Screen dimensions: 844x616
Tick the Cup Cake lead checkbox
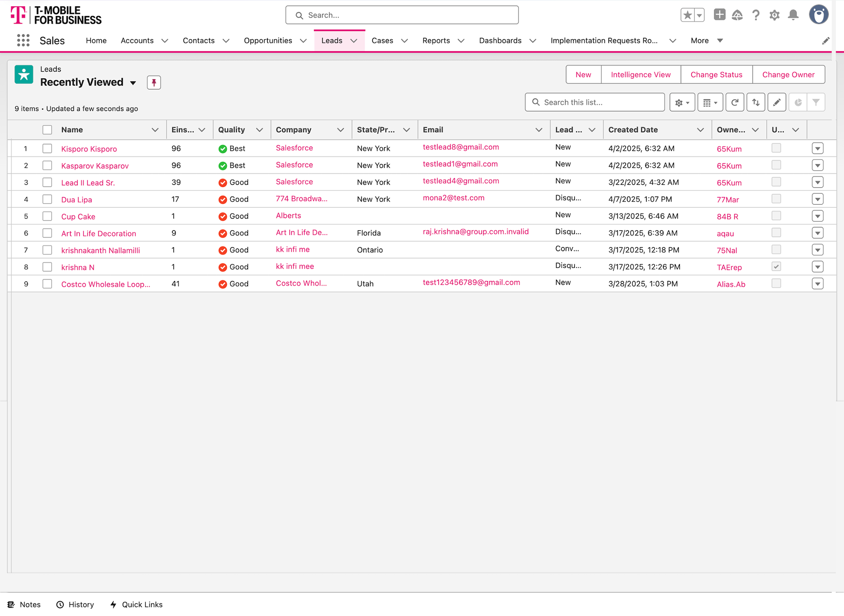click(x=47, y=216)
